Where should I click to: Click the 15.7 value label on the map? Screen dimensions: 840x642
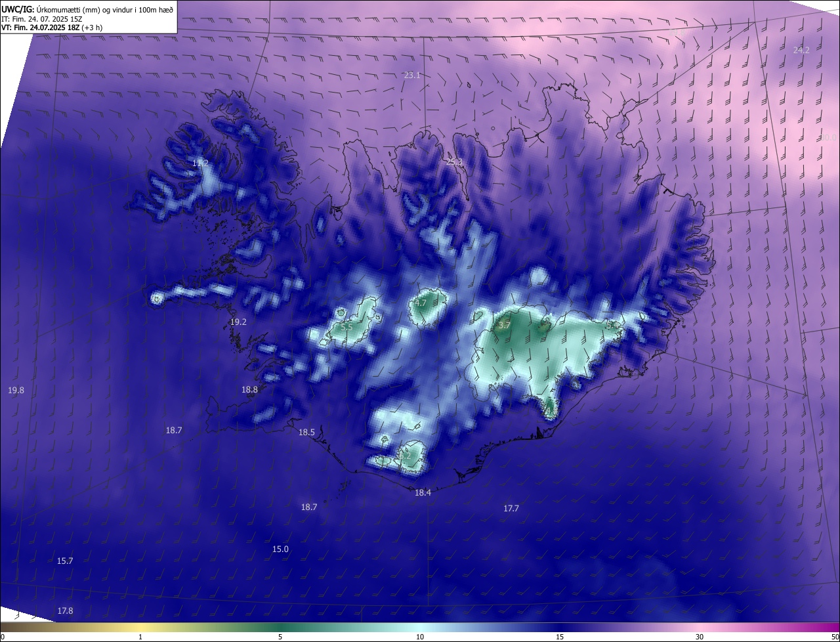click(x=65, y=561)
